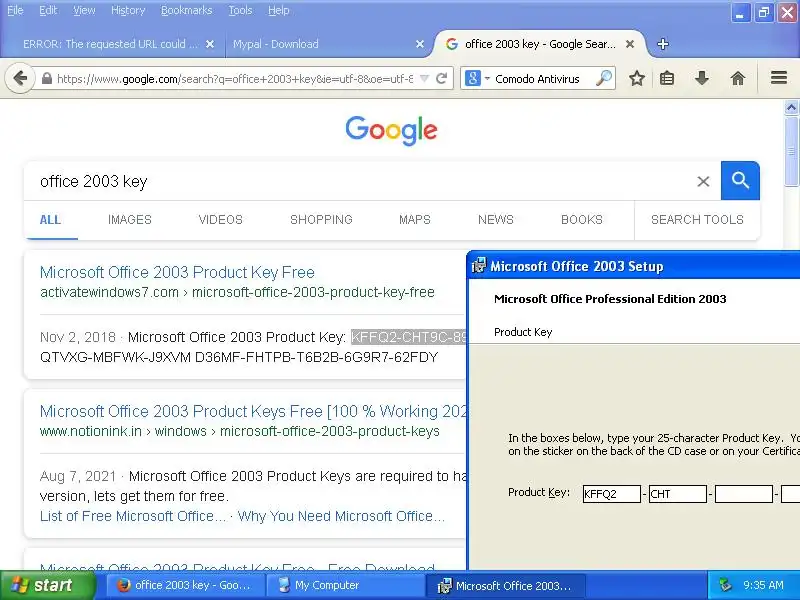Screen dimensions: 800x600
Task: Click the browser address bar URL
Action: pyautogui.click(x=235, y=79)
